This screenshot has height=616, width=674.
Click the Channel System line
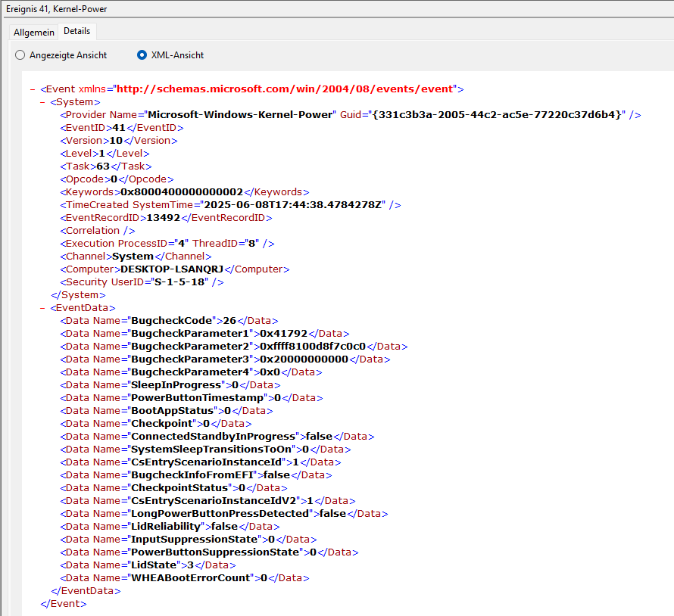click(136, 257)
